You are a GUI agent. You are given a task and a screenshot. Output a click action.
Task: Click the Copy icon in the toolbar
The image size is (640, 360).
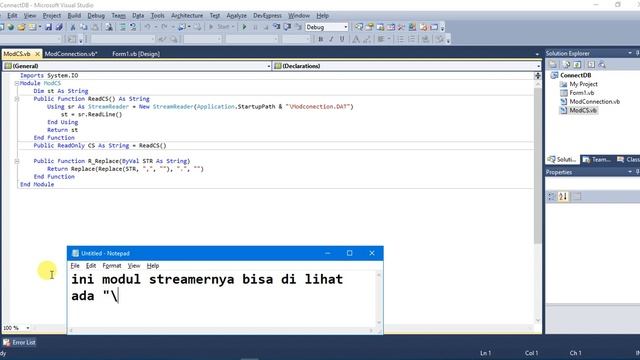(84, 27)
